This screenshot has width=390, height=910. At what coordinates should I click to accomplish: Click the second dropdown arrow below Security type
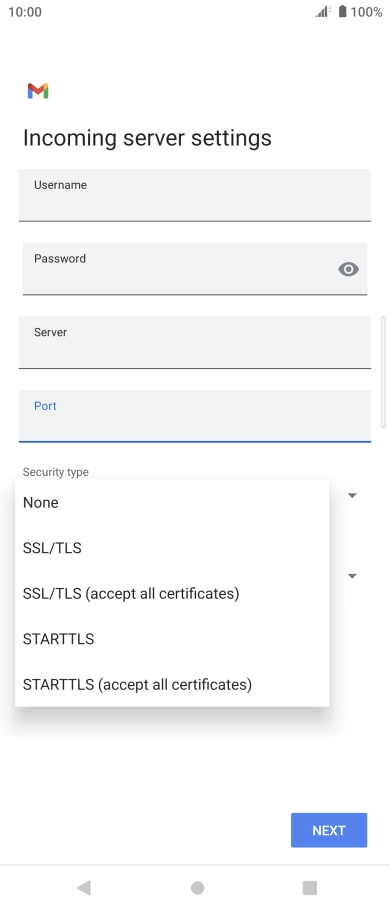[352, 576]
